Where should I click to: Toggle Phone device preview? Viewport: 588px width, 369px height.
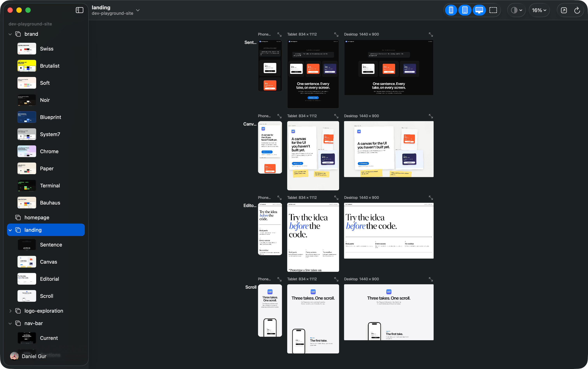coord(451,10)
